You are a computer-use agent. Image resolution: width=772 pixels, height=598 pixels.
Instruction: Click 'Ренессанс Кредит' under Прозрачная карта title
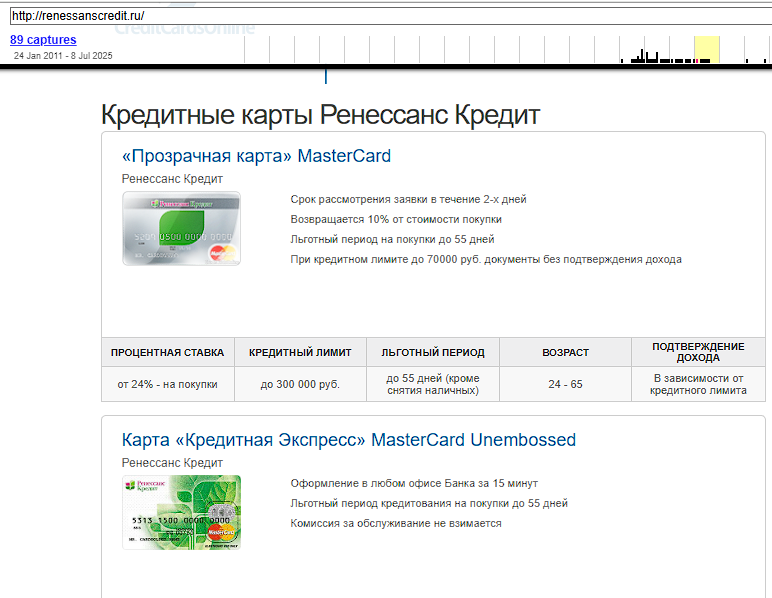172,179
